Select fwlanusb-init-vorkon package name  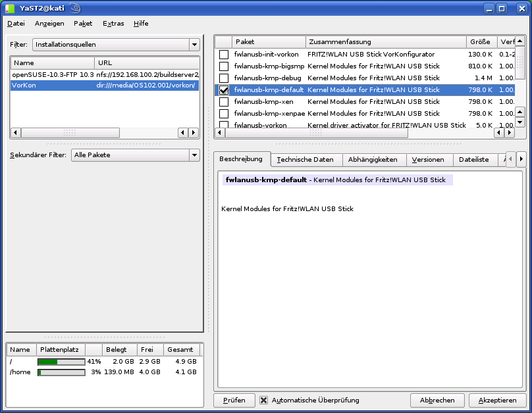267,54
